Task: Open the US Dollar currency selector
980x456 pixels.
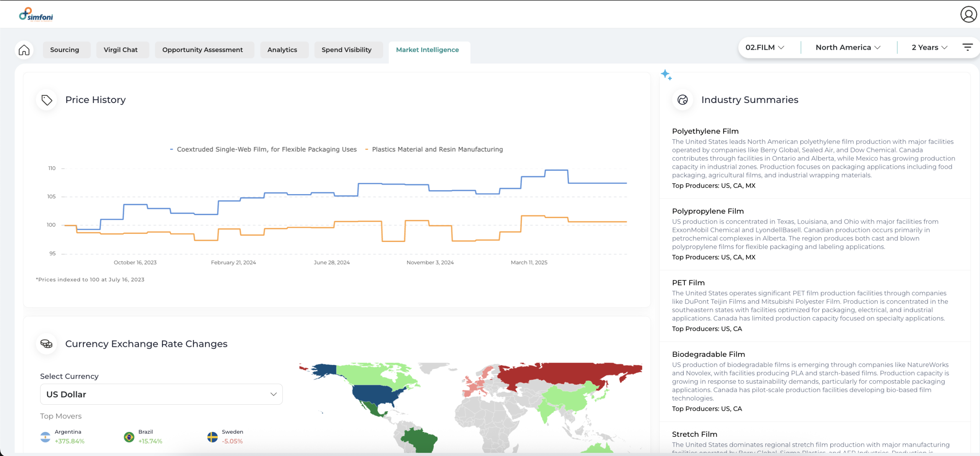Action: click(x=161, y=394)
